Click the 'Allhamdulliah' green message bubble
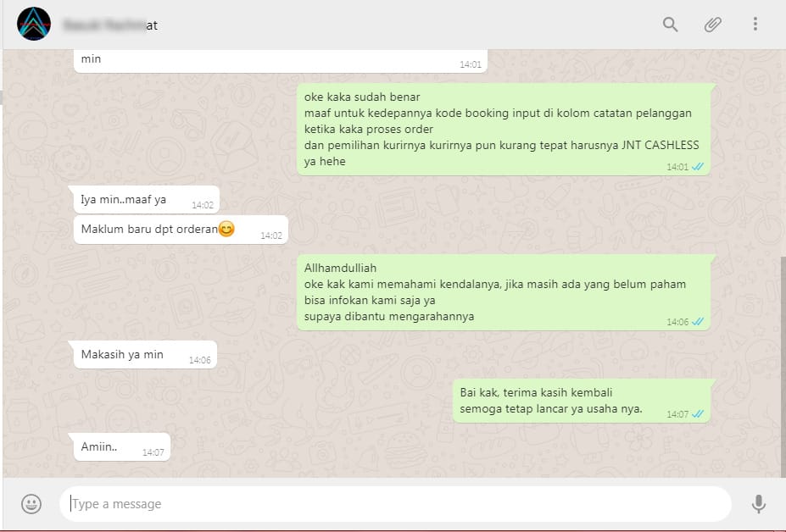Viewport: 786px width, 532px height. pyautogui.click(x=504, y=292)
